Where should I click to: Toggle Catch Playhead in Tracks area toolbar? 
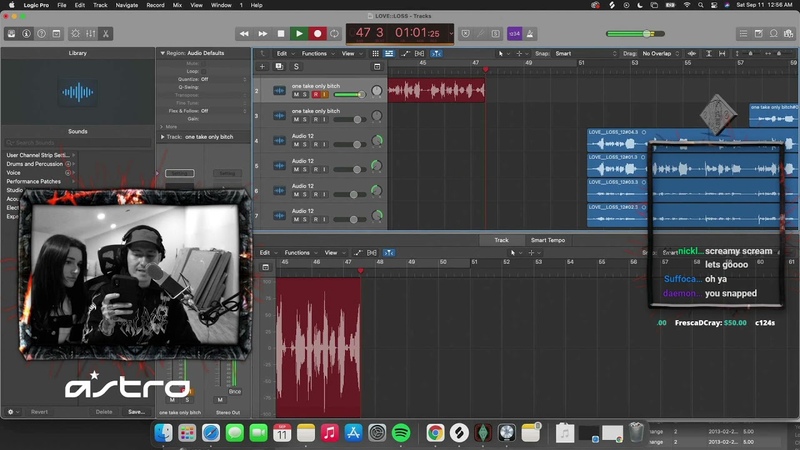[x=436, y=54]
